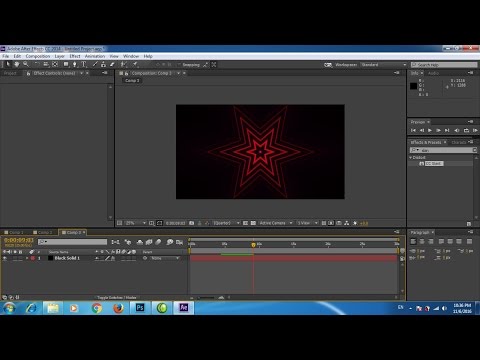Hide the Black Solid 1 layer with eye toggle
This screenshot has width=480, height=360.
pyautogui.click(x=5, y=258)
